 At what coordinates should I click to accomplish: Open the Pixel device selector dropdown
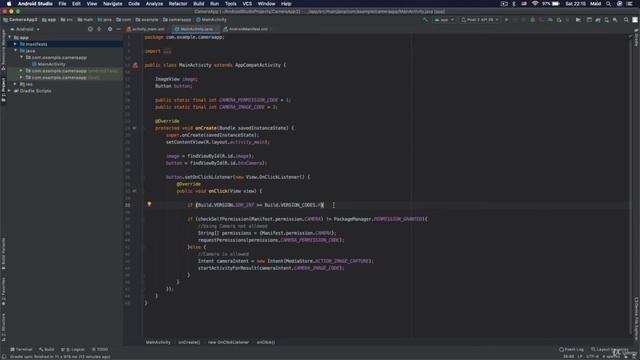tap(480, 20)
